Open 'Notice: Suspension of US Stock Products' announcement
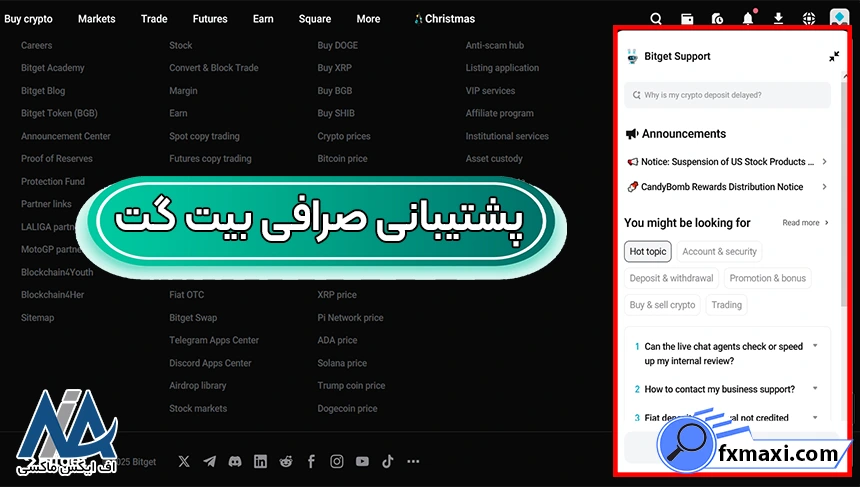Screen dimensions: 860x487 [x=727, y=162]
